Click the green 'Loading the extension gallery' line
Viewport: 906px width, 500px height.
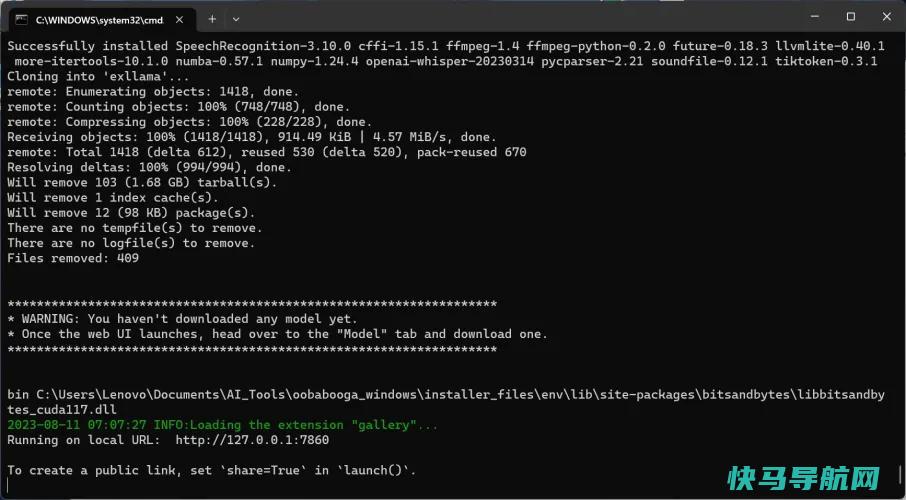[x=222, y=425]
